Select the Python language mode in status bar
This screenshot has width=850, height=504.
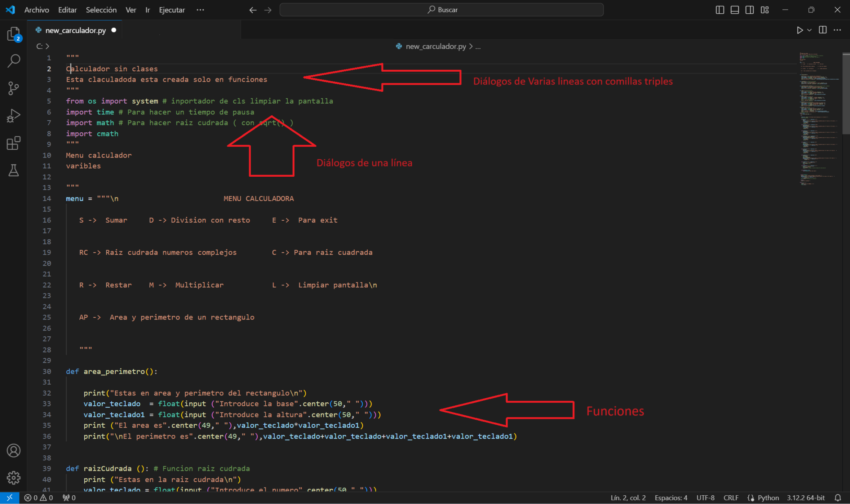767,497
